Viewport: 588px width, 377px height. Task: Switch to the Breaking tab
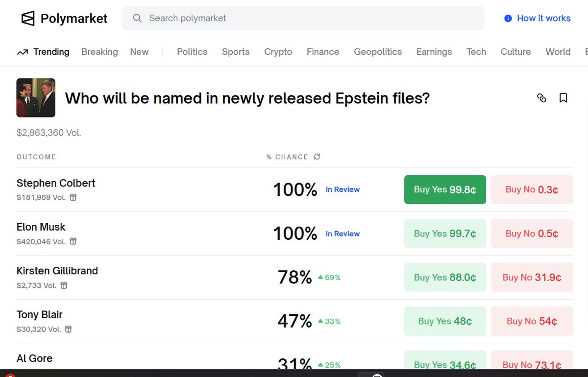99,52
